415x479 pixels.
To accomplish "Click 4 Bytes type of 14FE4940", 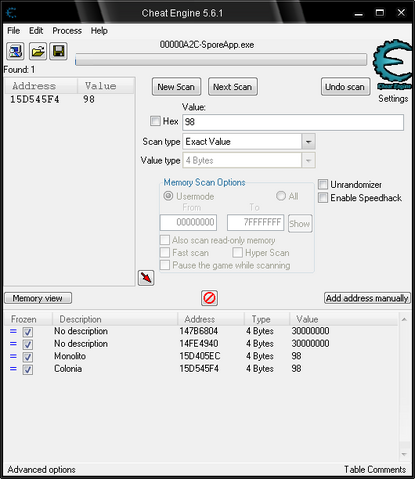I will click(260, 344).
